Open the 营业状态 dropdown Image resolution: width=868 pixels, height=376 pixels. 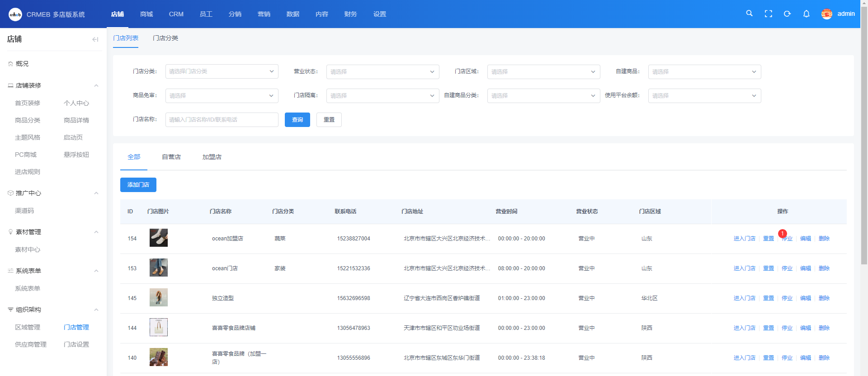coord(382,72)
